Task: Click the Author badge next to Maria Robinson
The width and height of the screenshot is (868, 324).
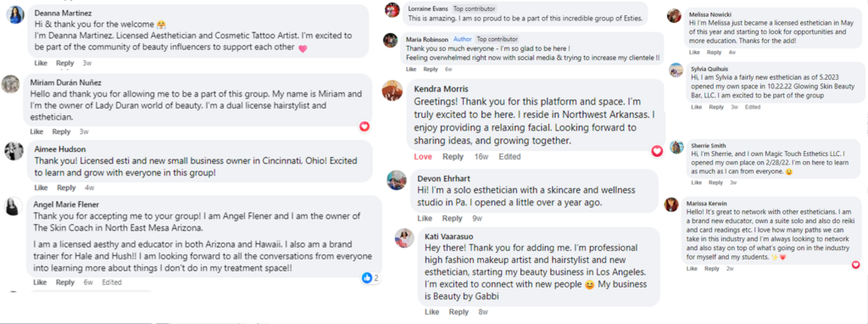Action: [462, 39]
